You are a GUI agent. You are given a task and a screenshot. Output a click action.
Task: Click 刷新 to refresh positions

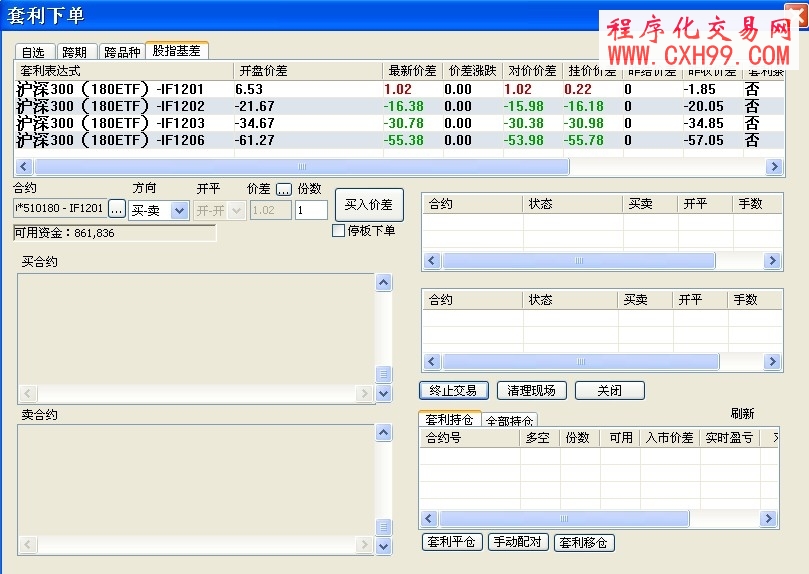(742, 413)
